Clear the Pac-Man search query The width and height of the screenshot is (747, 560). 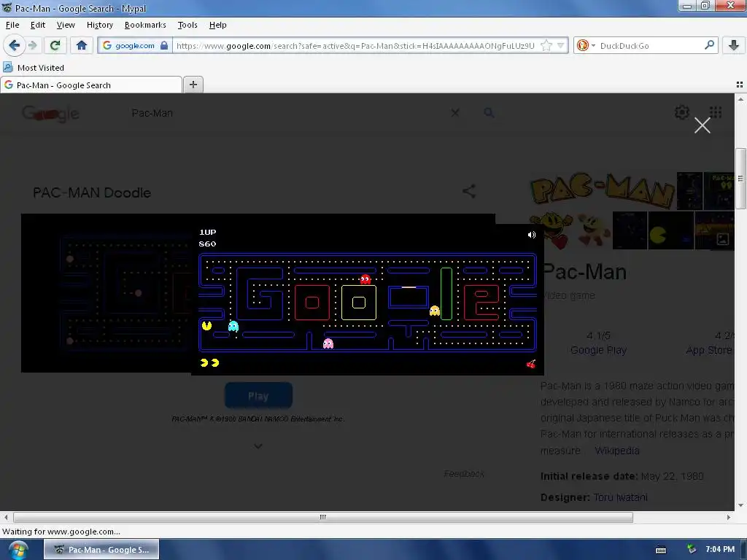point(455,113)
